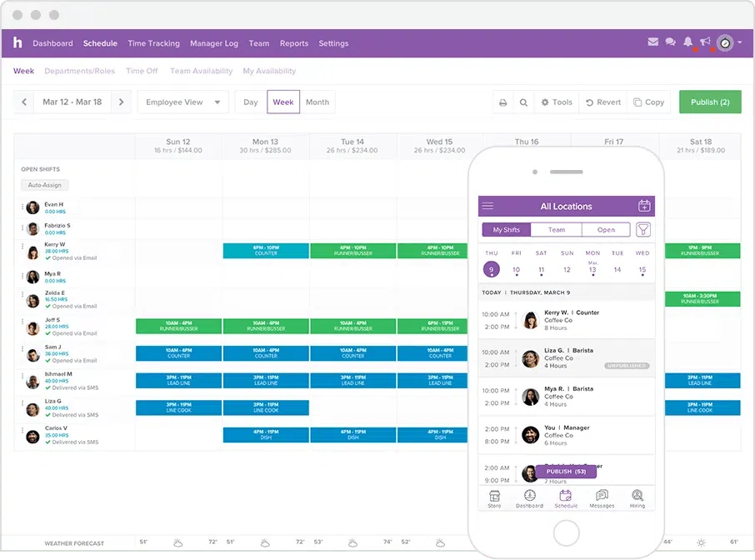Select Thursday 9 in phone calendar
Screen dimensions: 755x560
click(x=491, y=269)
